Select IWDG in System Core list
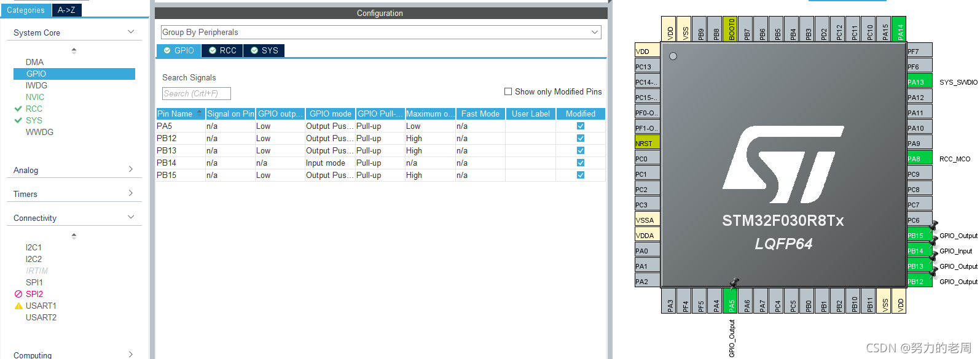 [36, 85]
